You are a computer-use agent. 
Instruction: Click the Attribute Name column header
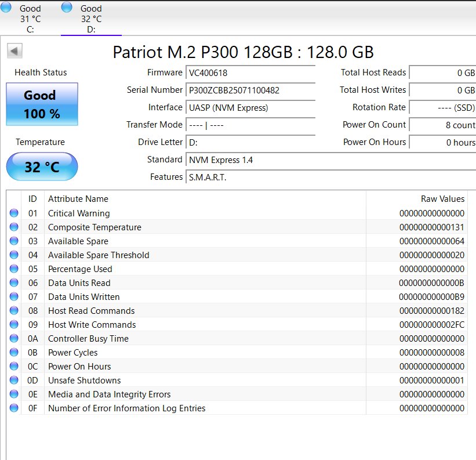78,199
